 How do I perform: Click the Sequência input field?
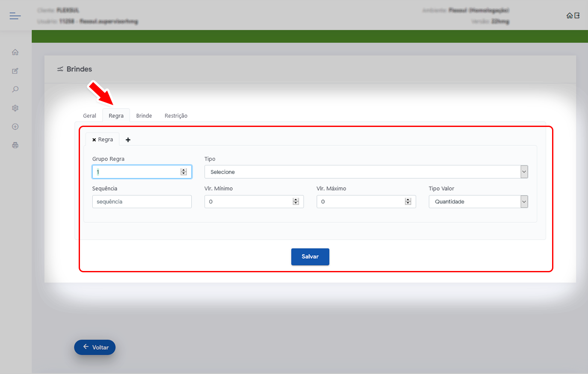tap(142, 202)
